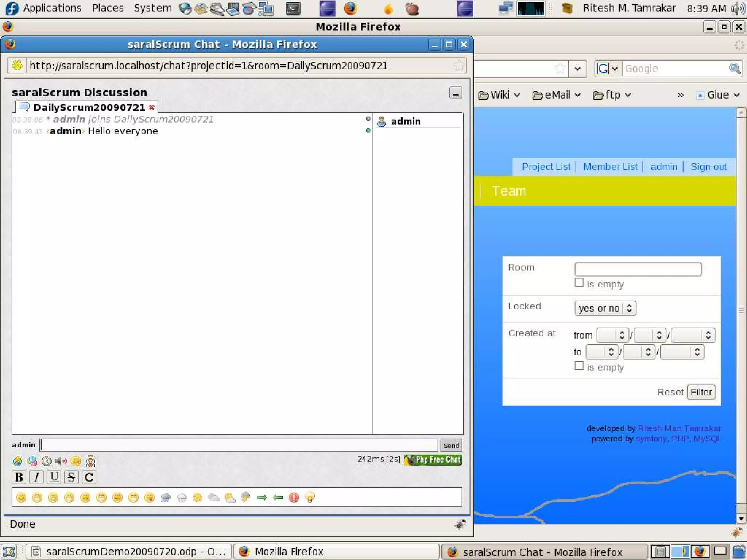Screen dimensions: 747x560
Task: Open the Applications menu
Action: tap(52, 8)
